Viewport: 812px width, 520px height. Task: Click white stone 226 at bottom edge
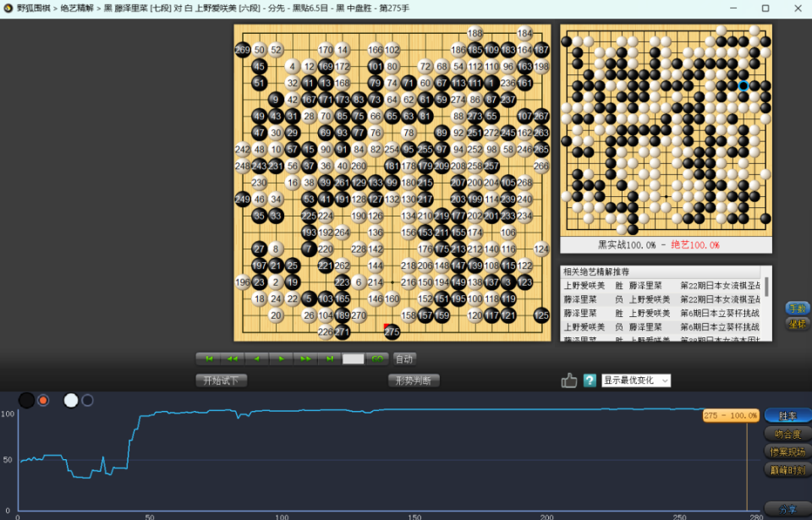point(325,332)
